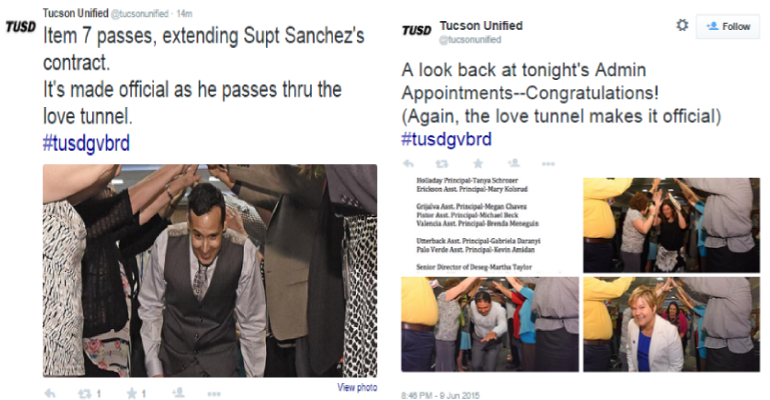The image size is (770, 400).
Task: Open #tusdgvbrd hashtag in right tweet
Action: tap(446, 139)
